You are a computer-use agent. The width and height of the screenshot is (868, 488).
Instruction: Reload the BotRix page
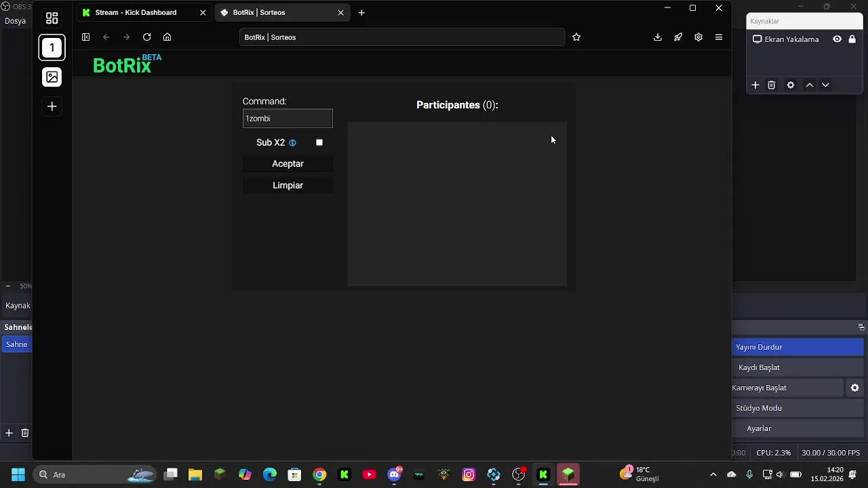pyautogui.click(x=146, y=37)
